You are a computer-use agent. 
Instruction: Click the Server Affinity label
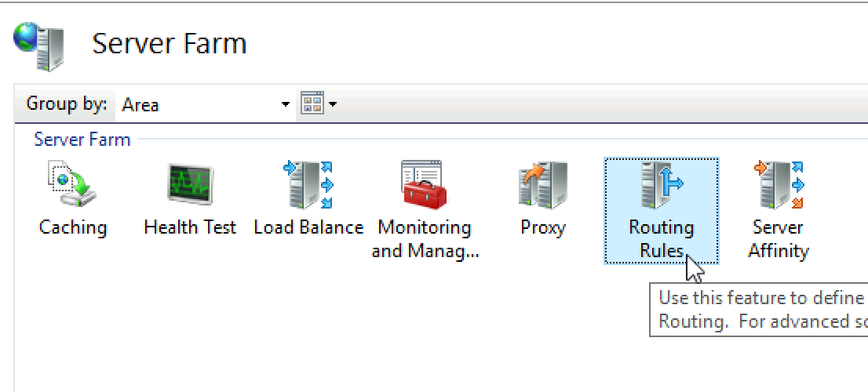779,239
